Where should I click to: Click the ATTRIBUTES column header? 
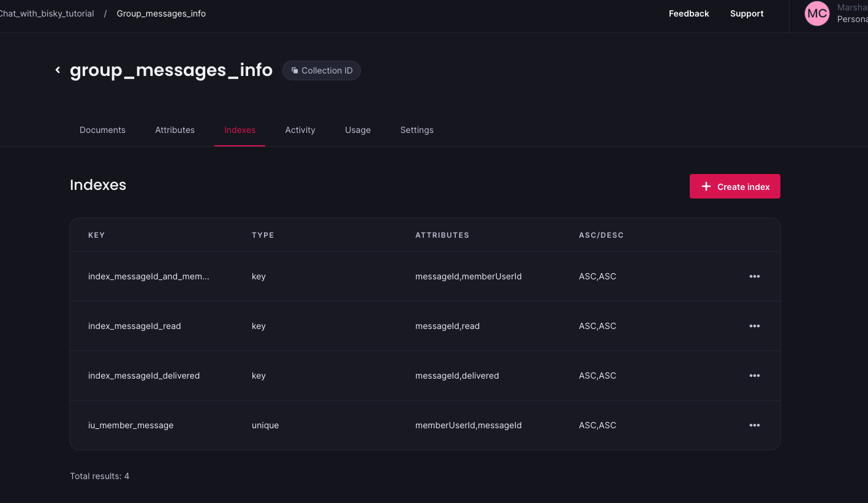[x=442, y=235]
